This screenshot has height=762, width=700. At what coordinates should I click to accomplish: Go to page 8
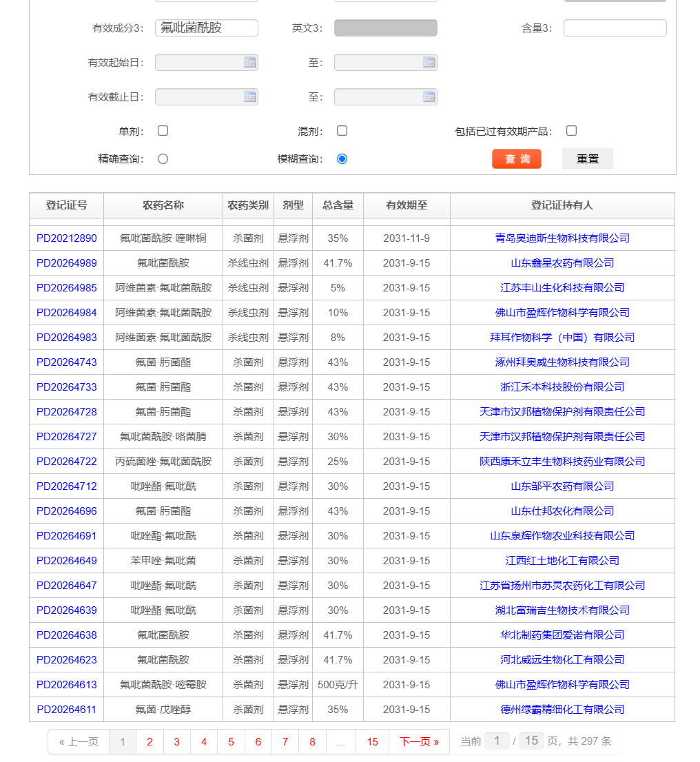312,741
